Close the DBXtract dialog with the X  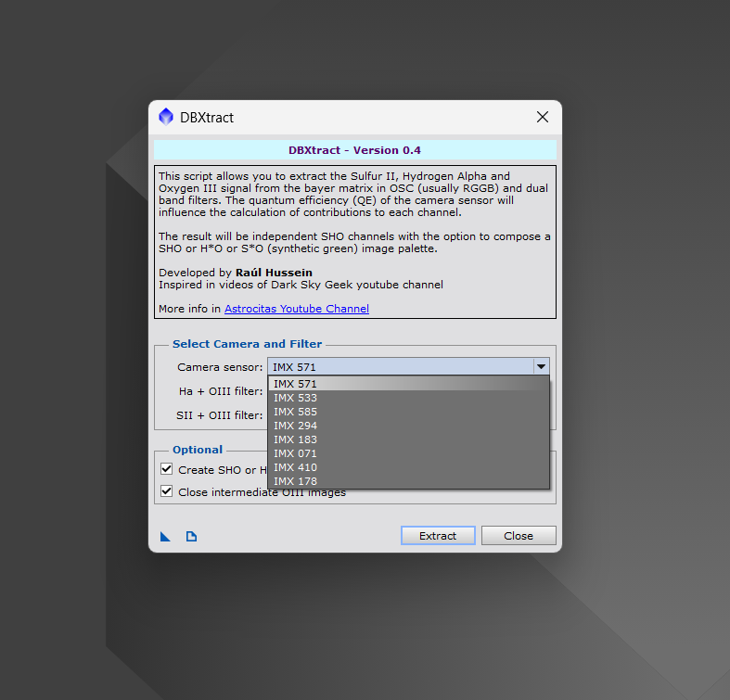pyautogui.click(x=543, y=117)
